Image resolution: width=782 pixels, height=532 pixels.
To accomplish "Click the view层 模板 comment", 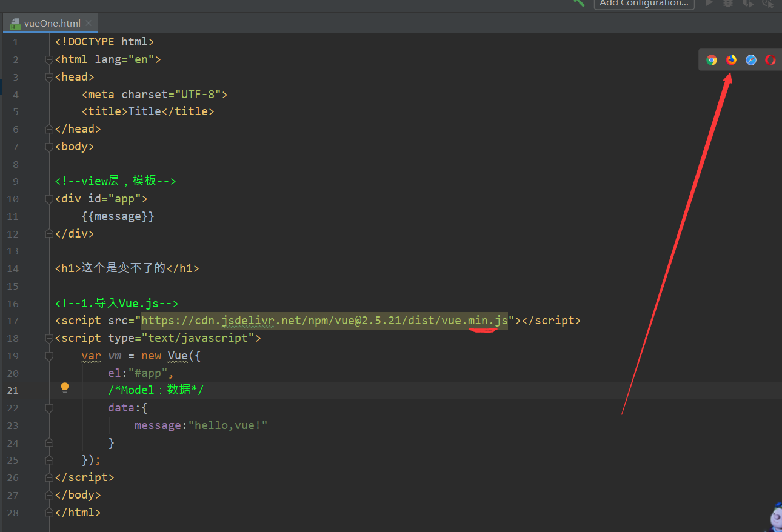I will pyautogui.click(x=115, y=181).
